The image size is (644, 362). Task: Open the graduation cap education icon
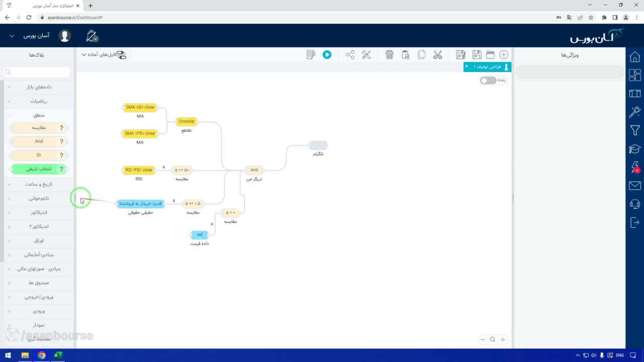[x=635, y=149]
